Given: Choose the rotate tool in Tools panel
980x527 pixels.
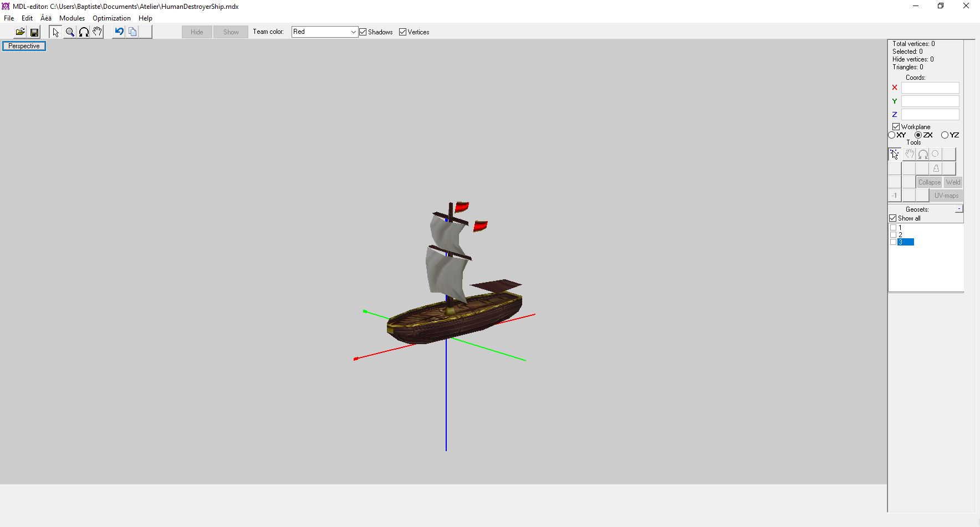Looking at the screenshot, I should point(922,154).
